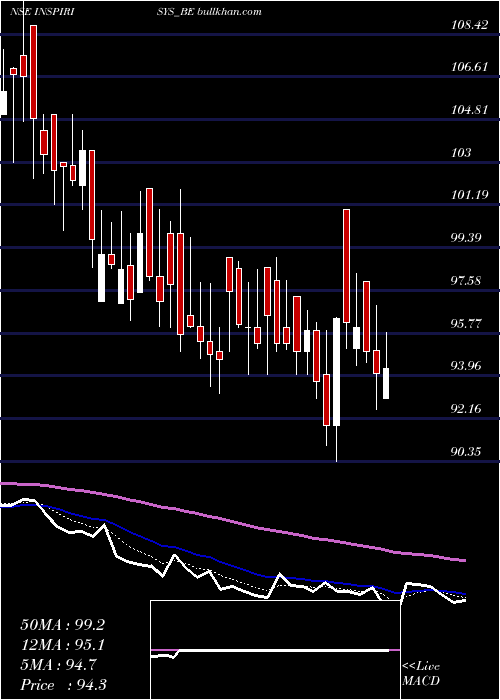The width and height of the screenshot is (500, 700).
Task: Click the Price : 94.3 value
Action: coord(63,685)
